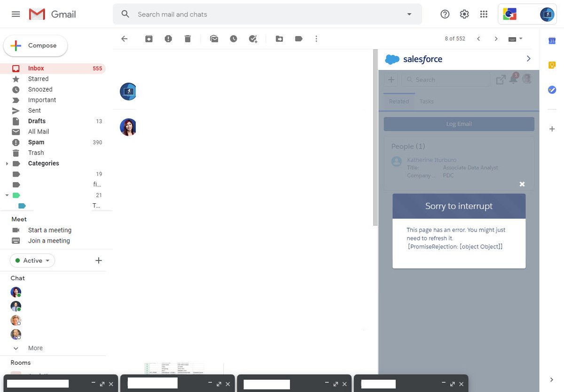Click the email scrollbar
564x392 pixels.
pyautogui.click(x=375, y=138)
